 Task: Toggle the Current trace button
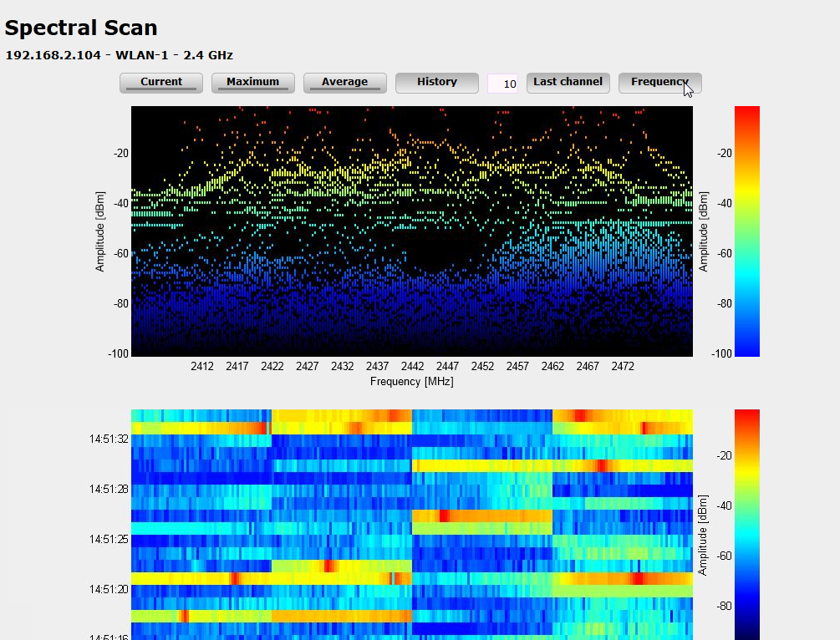(161, 83)
